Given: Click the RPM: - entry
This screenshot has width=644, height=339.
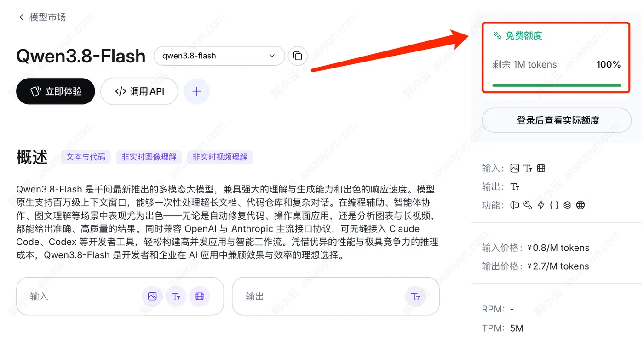Looking at the screenshot, I should coord(498,309).
